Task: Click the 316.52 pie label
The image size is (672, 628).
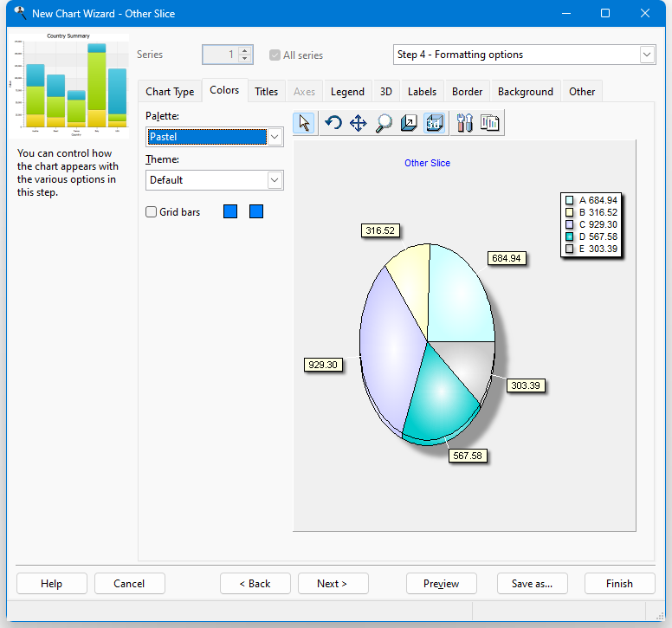Action: click(380, 230)
